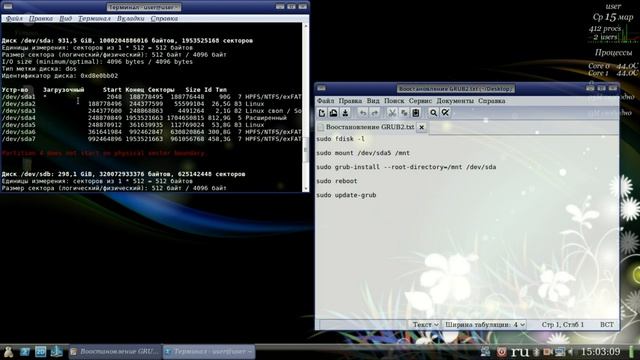Click the /dev/sda4 Расширенный row
The width and height of the screenshot is (640, 360).
144,118
